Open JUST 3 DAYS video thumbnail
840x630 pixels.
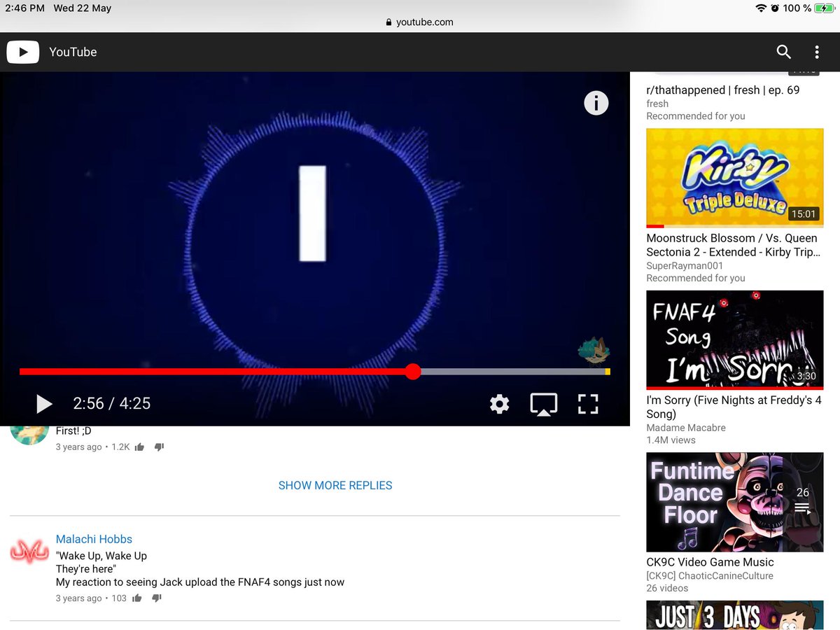(734, 615)
